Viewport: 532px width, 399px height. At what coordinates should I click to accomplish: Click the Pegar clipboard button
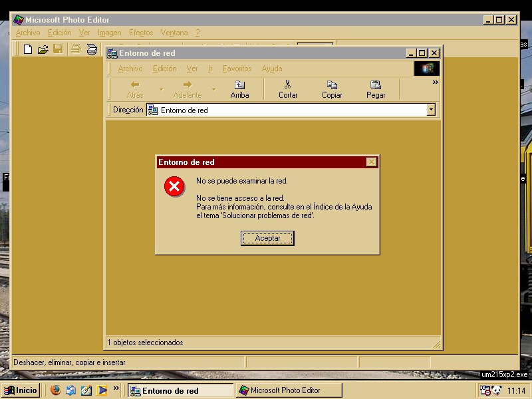coord(376,89)
